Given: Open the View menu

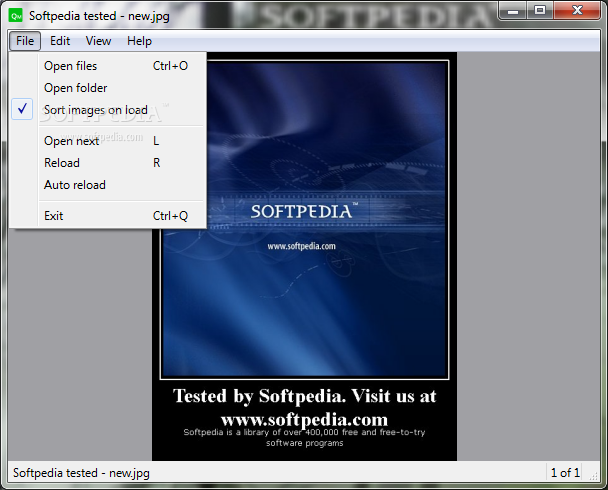Looking at the screenshot, I should click(x=98, y=41).
